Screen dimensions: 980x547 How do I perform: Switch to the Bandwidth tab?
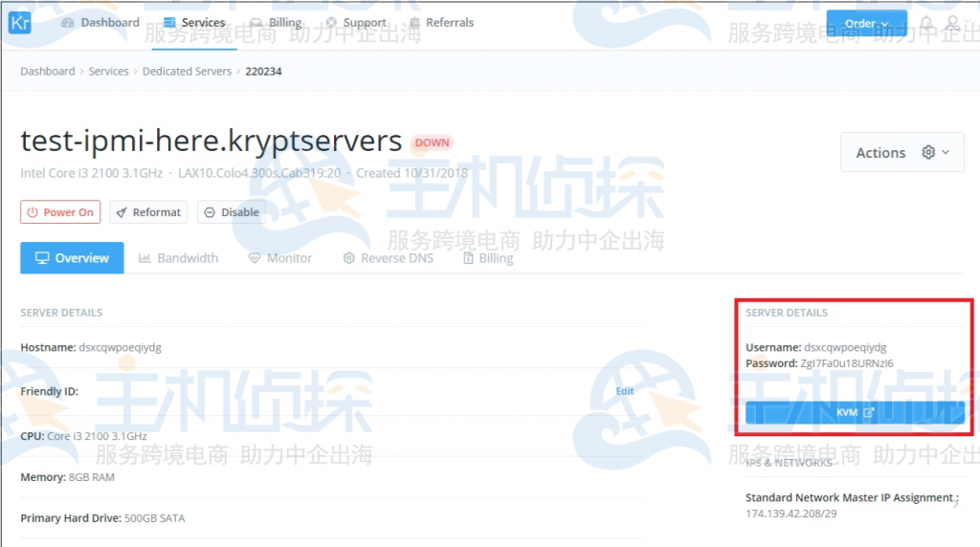(x=178, y=258)
